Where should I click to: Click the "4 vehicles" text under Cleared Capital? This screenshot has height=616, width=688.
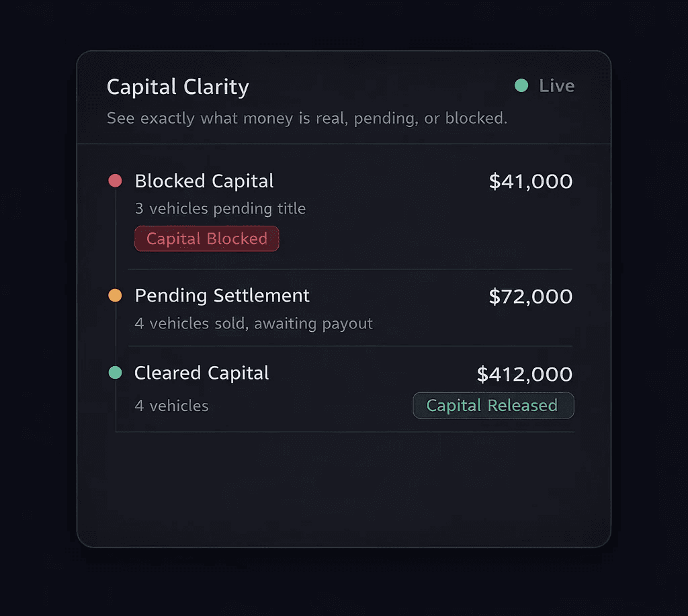(171, 406)
